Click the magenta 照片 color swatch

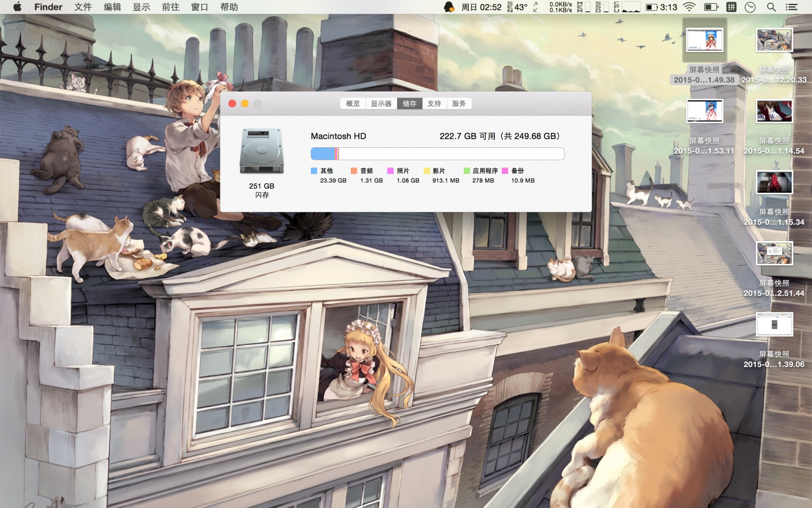[391, 171]
